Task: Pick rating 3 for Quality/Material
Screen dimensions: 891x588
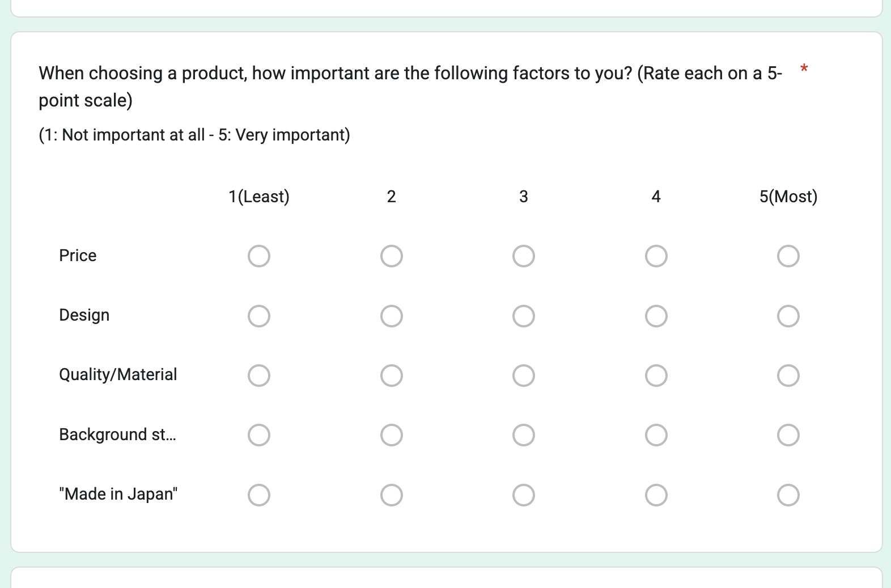Action: tap(524, 376)
